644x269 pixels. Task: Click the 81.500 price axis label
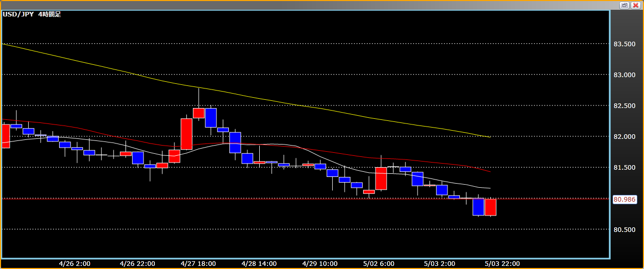tap(625, 168)
